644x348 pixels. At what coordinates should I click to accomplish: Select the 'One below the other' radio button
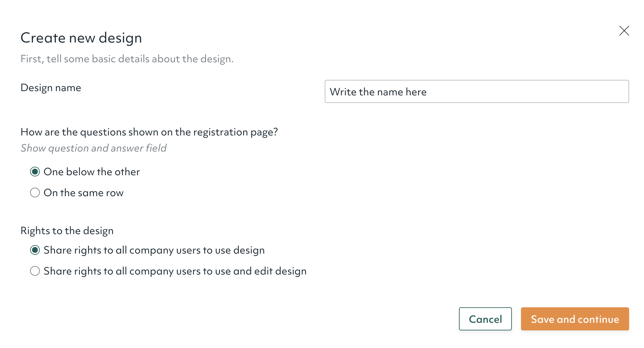35,172
